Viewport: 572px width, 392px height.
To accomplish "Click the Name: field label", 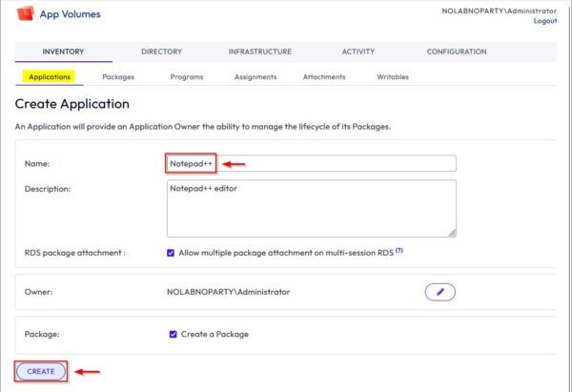I will [37, 164].
